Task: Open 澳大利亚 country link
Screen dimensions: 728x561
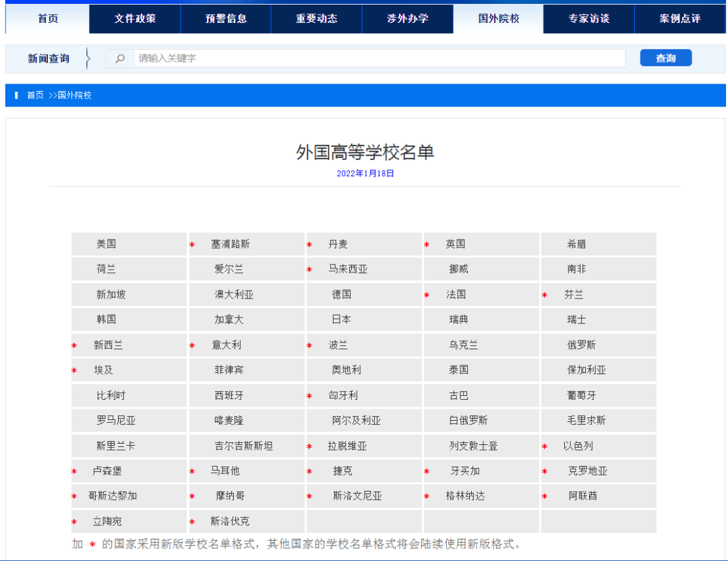Action: click(x=234, y=295)
